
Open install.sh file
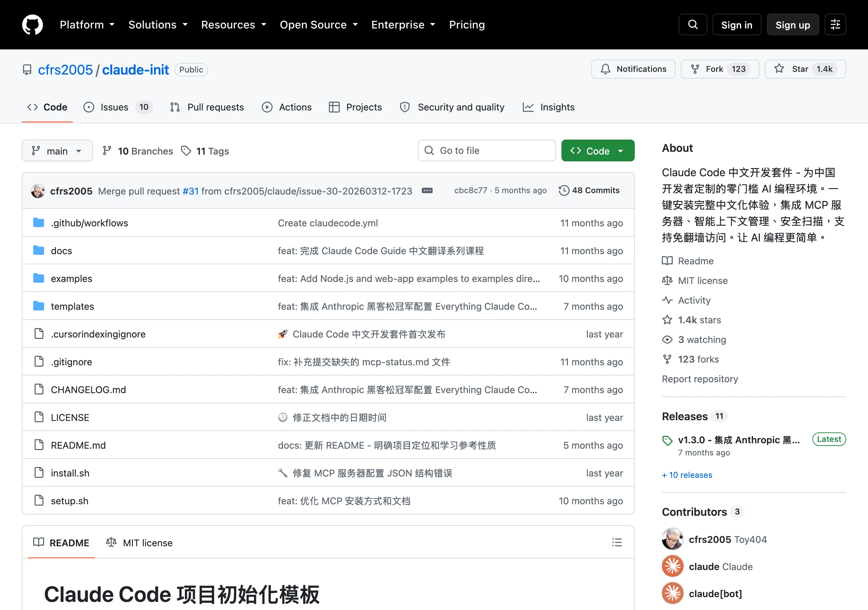[x=70, y=473]
